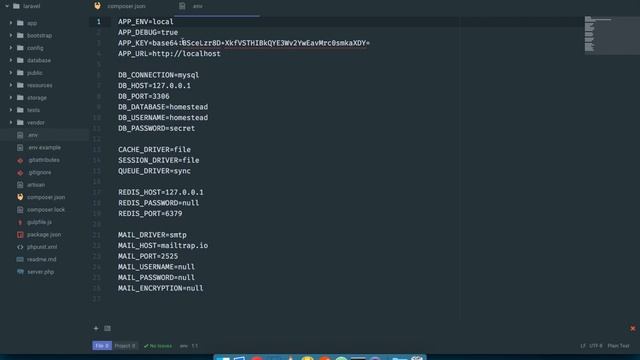Image resolution: width=640 pixels, height=360 pixels.
Task: Expand the bootstrap folder chevron
Action: click(11, 36)
